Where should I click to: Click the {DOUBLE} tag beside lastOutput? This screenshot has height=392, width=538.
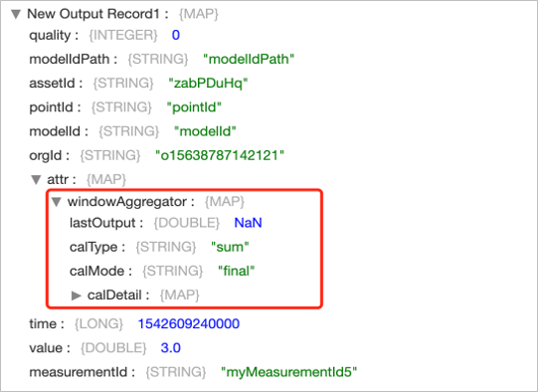(x=186, y=223)
